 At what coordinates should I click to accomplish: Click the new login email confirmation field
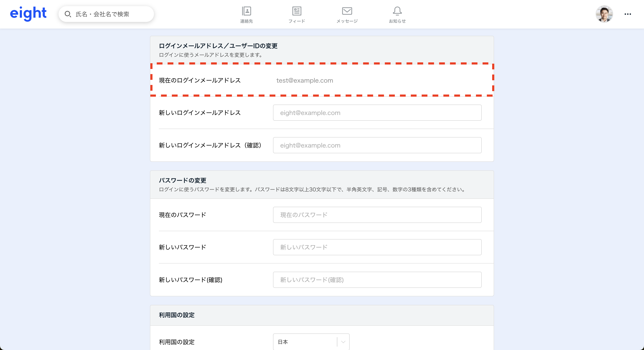pos(377,145)
